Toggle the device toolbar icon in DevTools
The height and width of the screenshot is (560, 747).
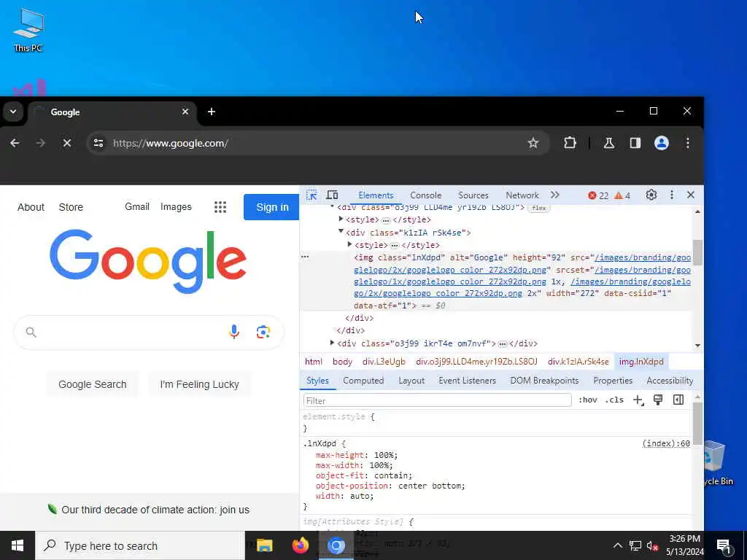tap(332, 195)
